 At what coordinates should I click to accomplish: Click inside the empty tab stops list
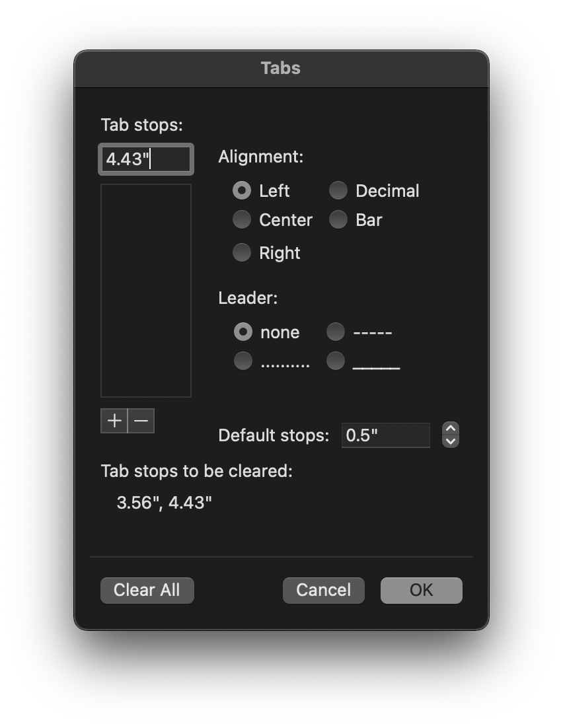click(146, 291)
